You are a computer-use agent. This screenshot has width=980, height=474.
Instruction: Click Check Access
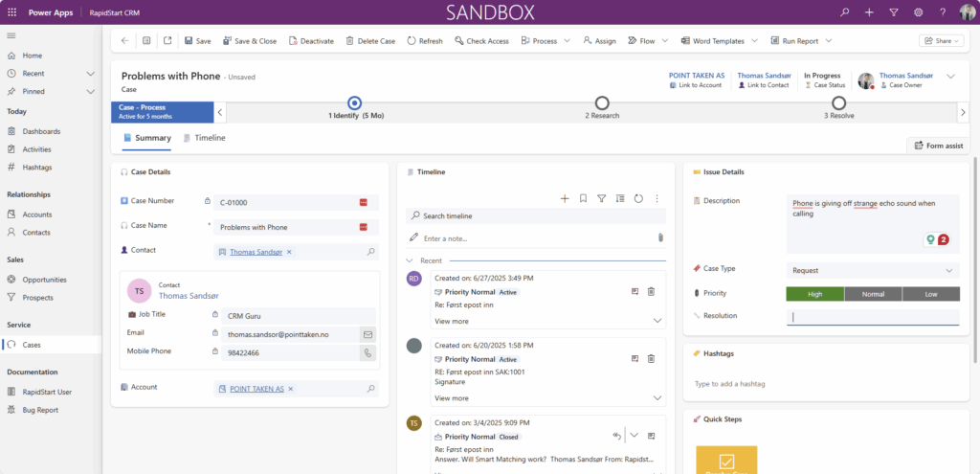pos(482,41)
